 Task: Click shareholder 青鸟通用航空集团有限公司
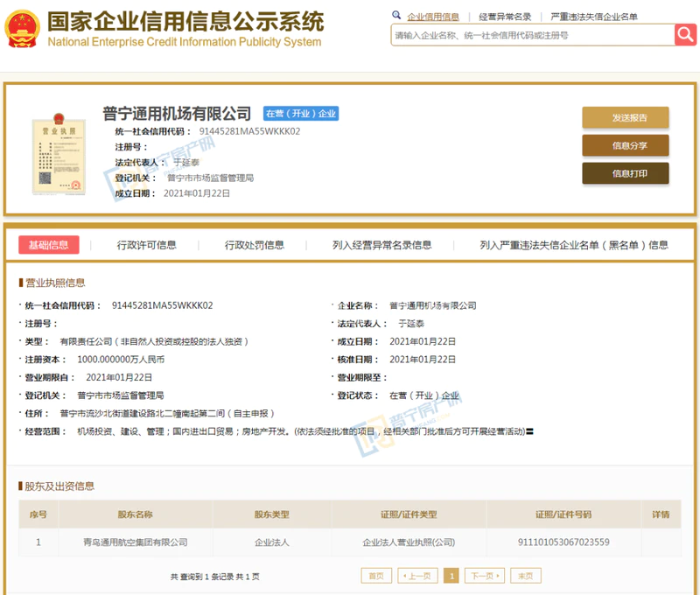click(x=136, y=542)
